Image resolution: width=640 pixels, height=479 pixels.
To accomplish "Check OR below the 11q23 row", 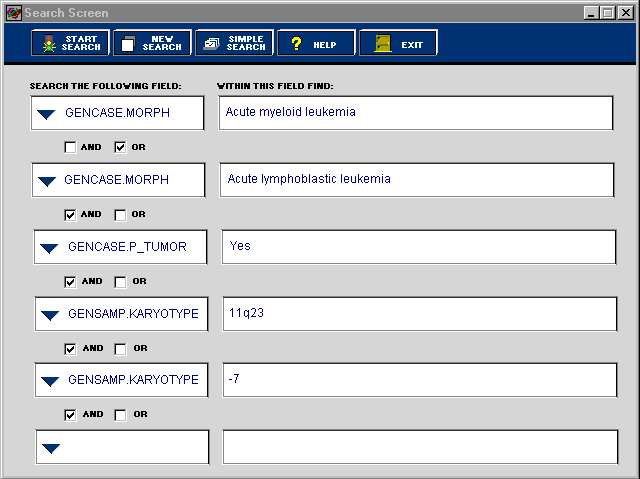I will pos(120,348).
